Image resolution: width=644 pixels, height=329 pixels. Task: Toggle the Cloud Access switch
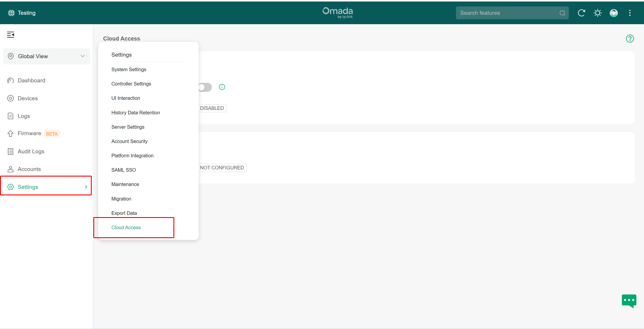(x=205, y=87)
